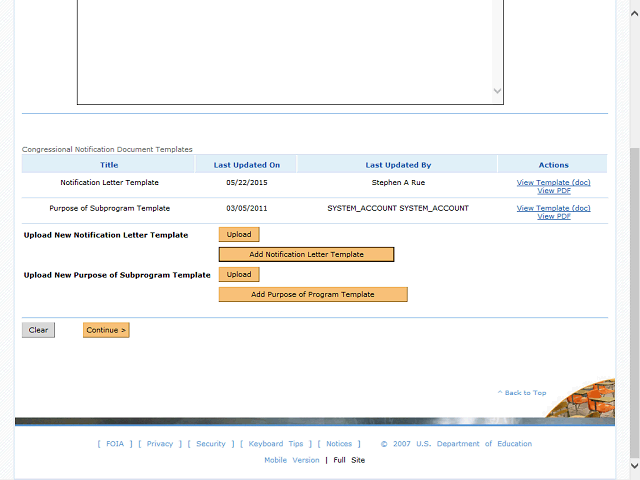Viewport: 640px width, 480px height.
Task: Click the text area's scroll down arrow
Action: point(498,91)
